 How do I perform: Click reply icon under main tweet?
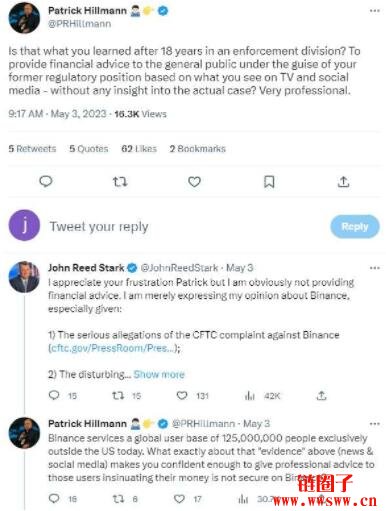(46, 182)
